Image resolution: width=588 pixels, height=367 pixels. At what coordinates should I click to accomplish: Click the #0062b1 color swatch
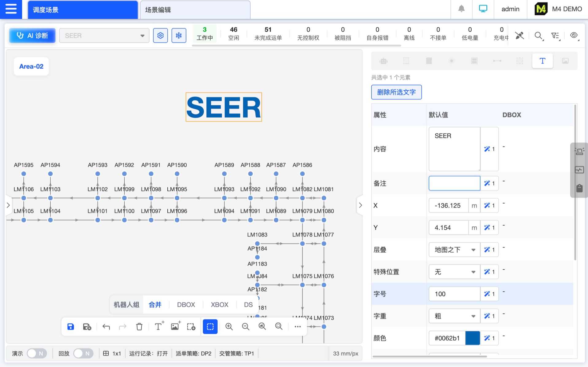tap(473, 338)
